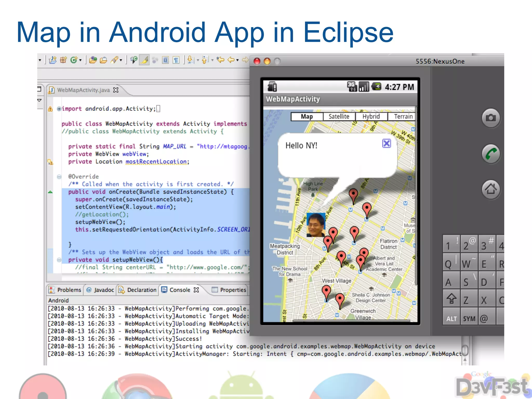Open the Javadoc tab
This screenshot has width=532, height=399.
100,290
